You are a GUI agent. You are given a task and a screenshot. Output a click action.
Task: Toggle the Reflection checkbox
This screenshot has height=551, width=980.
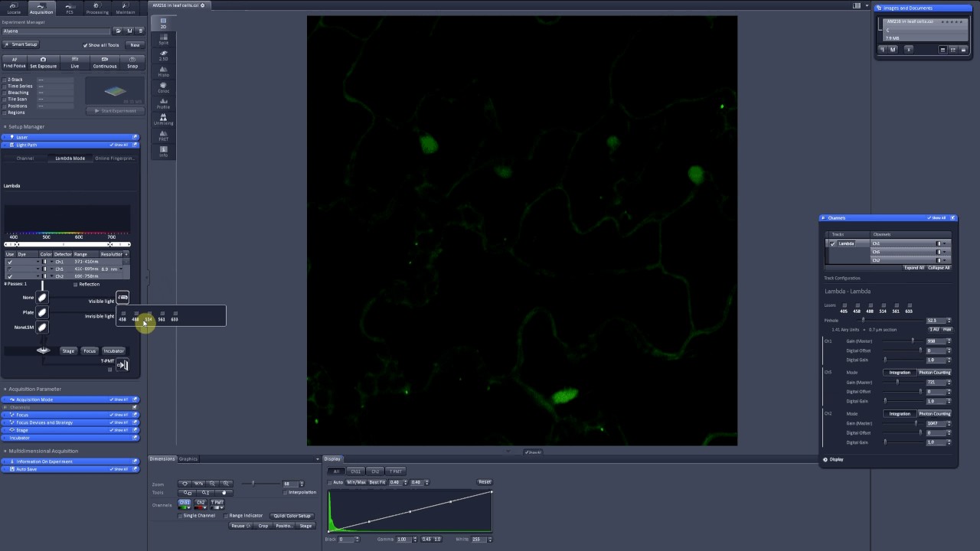[75, 285]
